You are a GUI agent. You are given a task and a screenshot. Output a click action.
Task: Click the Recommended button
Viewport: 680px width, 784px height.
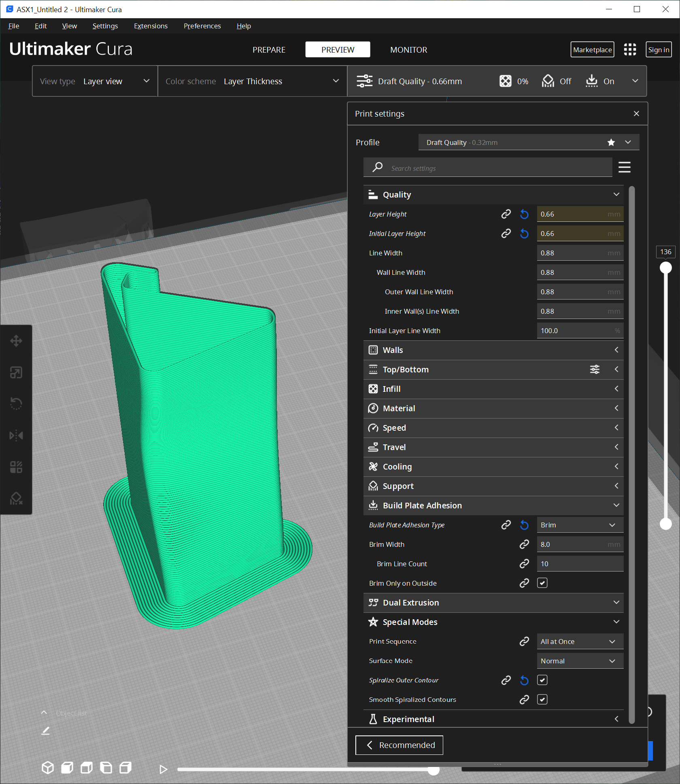click(x=399, y=745)
